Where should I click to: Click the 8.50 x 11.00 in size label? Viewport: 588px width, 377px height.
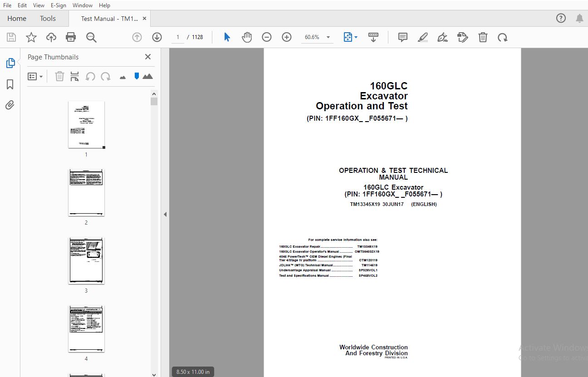click(x=193, y=372)
